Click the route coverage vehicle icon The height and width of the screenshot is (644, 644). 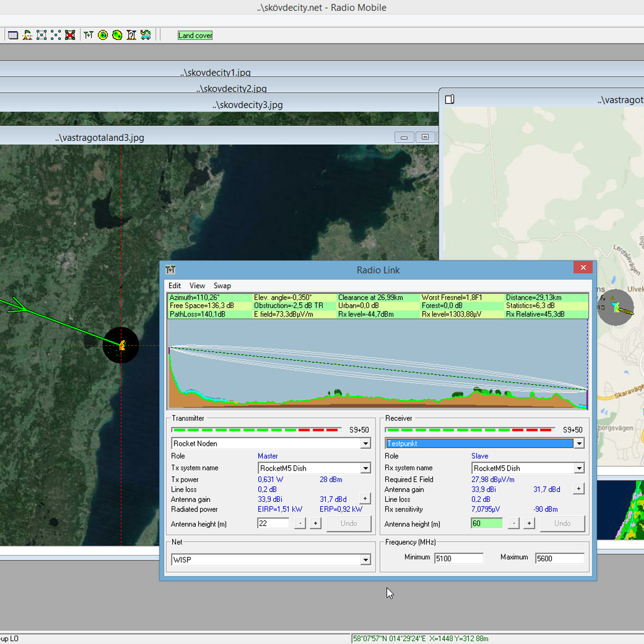point(145,35)
